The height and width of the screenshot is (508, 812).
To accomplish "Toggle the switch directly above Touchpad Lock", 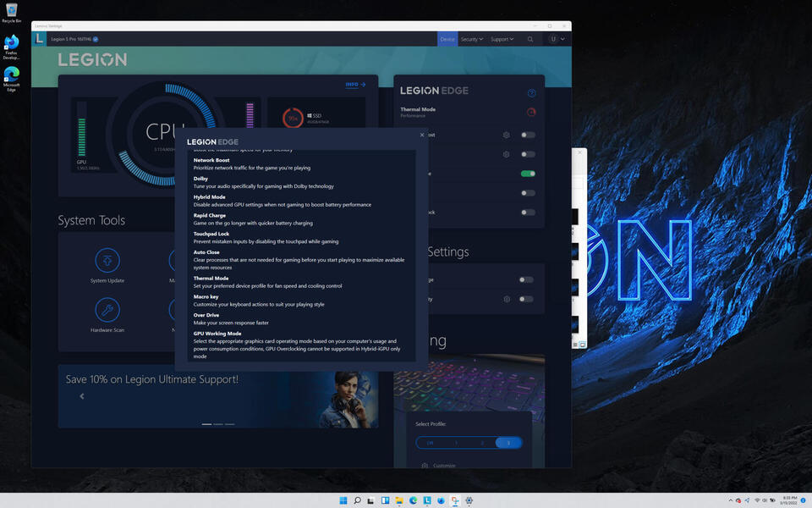I will coord(528,193).
